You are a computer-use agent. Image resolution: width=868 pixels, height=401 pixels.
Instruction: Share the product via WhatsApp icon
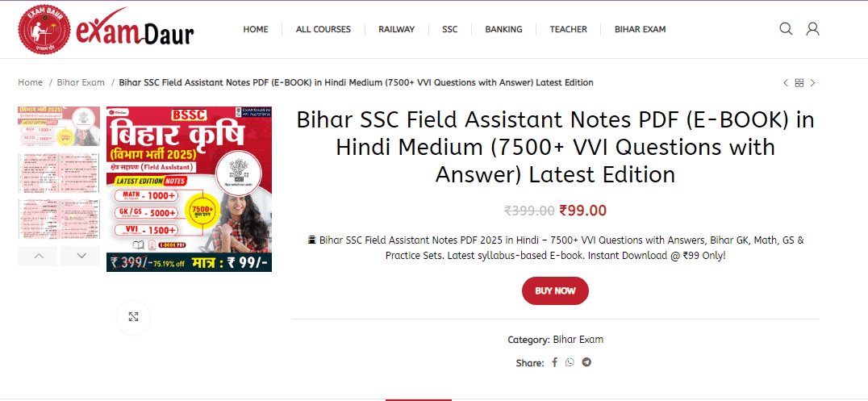570,363
